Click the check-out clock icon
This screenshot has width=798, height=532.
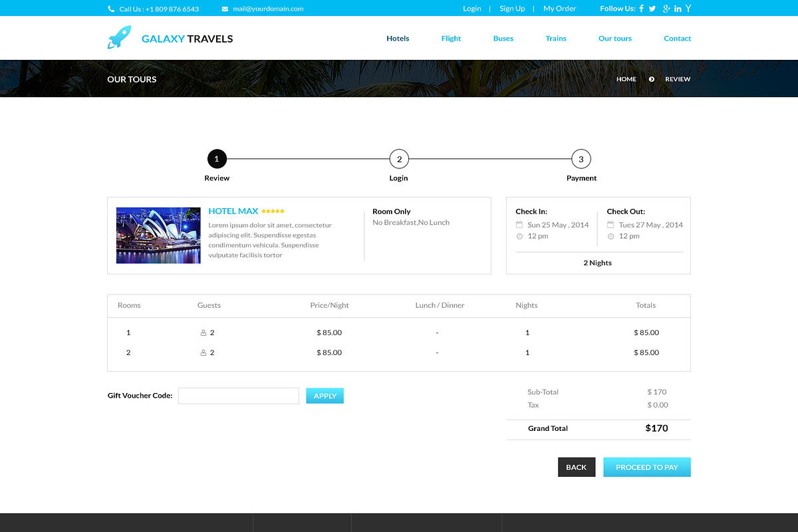pos(610,236)
